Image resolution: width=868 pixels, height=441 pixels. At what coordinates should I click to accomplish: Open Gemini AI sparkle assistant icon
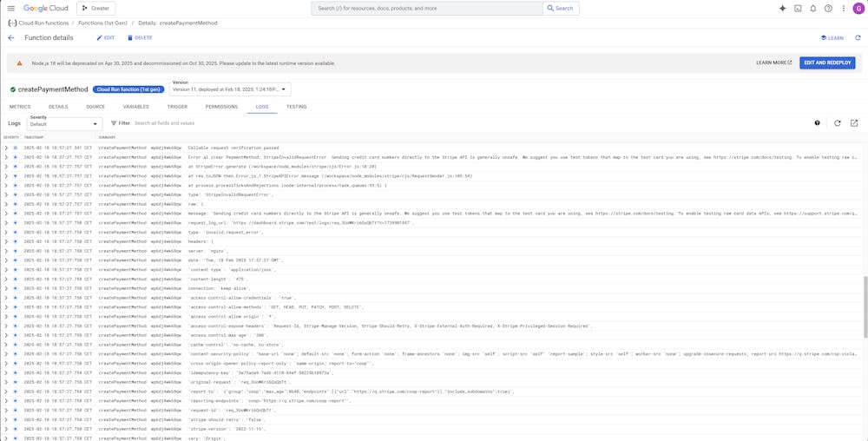[782, 9]
